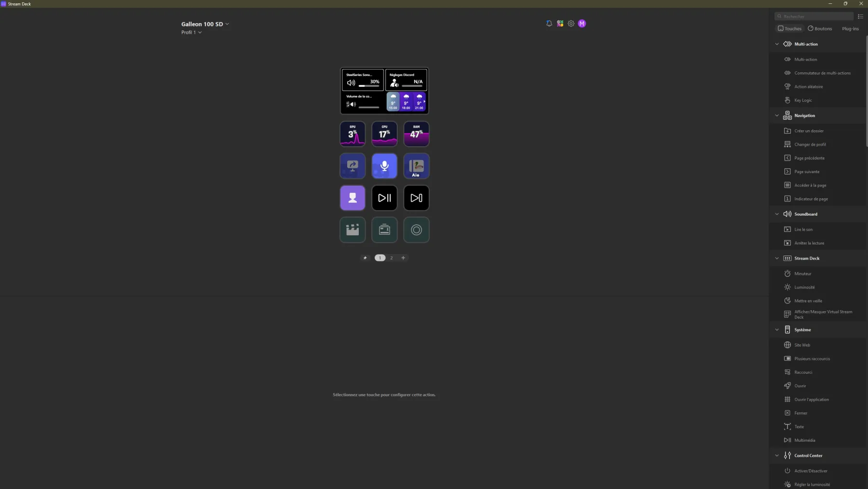
Task: Select the GPU 3% key
Action: pyautogui.click(x=353, y=134)
